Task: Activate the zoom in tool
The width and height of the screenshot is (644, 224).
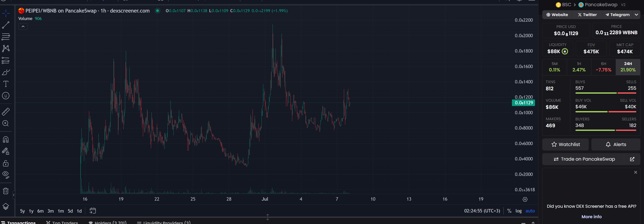Action: [x=6, y=123]
